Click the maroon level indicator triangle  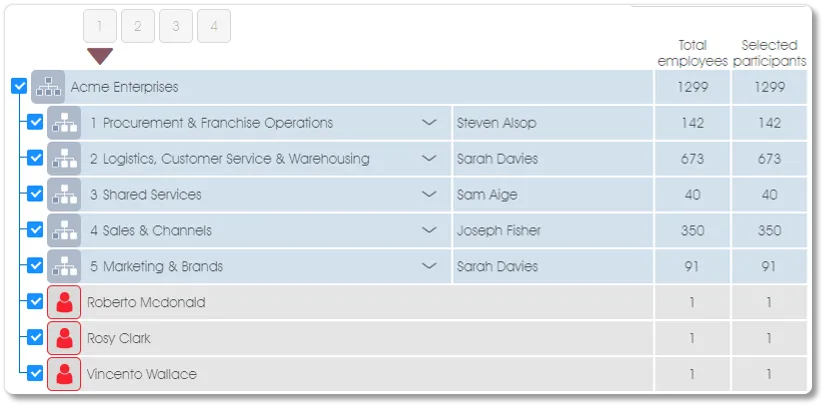100,56
